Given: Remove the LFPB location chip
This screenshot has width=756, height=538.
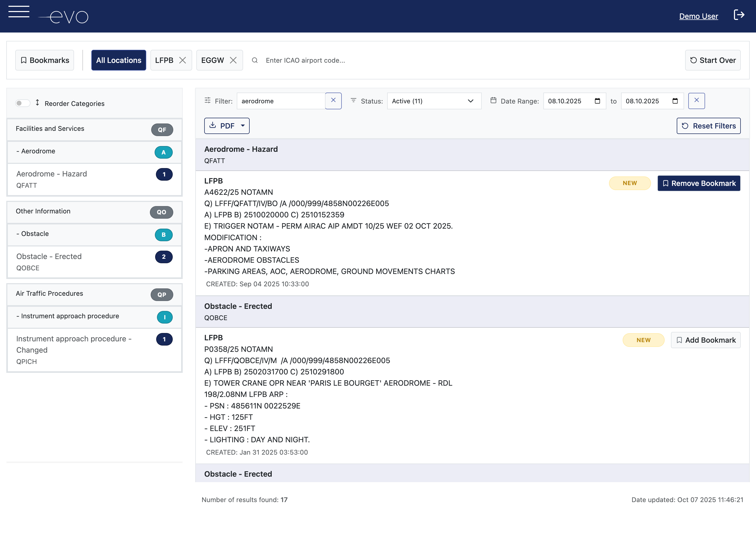Looking at the screenshot, I should pyautogui.click(x=183, y=60).
